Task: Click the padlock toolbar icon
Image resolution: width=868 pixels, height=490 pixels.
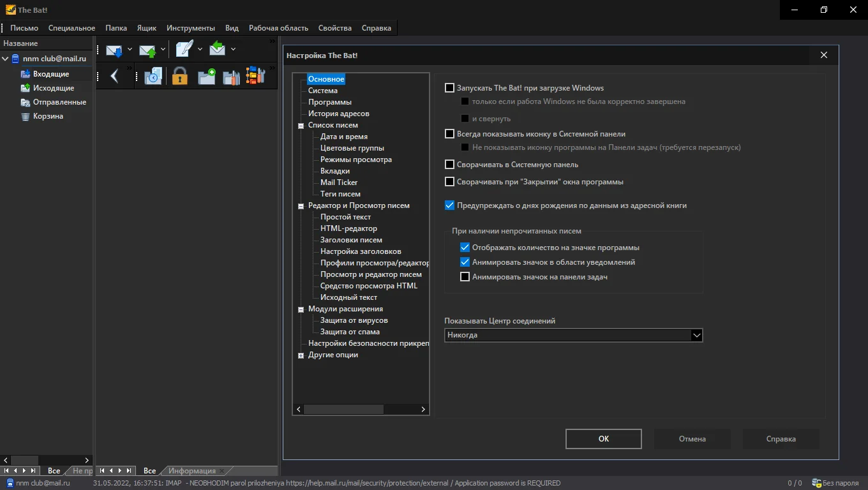Action: click(x=180, y=77)
